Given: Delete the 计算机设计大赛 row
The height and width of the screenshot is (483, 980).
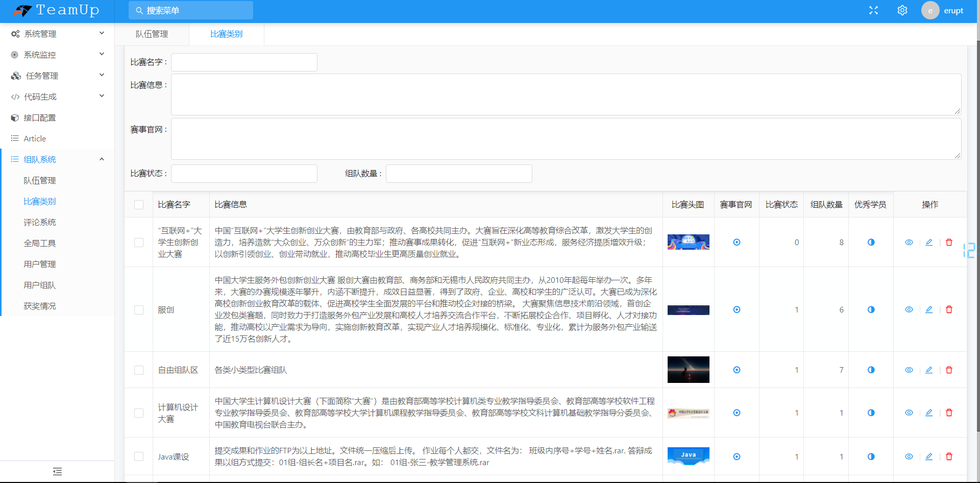Looking at the screenshot, I should (949, 413).
